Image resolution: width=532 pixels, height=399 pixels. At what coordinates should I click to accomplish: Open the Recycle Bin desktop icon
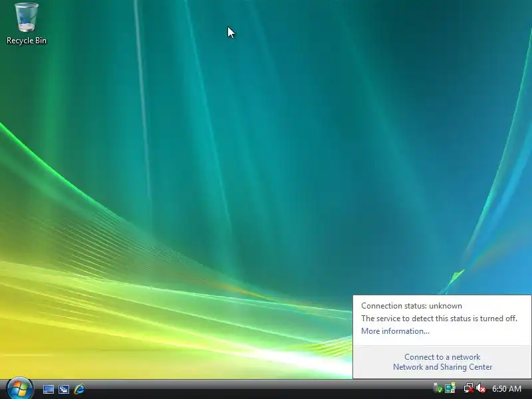[27, 23]
